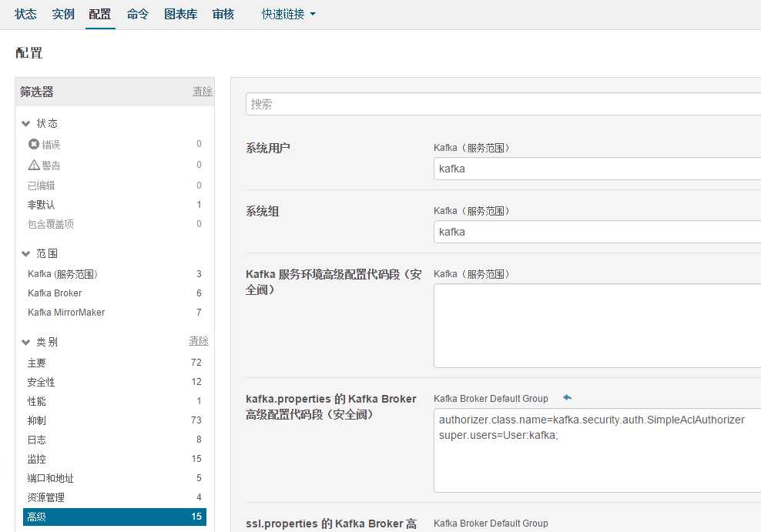Click the error status icon beside 错误
Screen dimensions: 761x532
33,144
